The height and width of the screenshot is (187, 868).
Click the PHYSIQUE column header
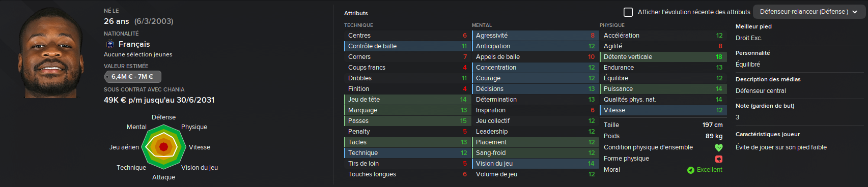pyautogui.click(x=612, y=25)
